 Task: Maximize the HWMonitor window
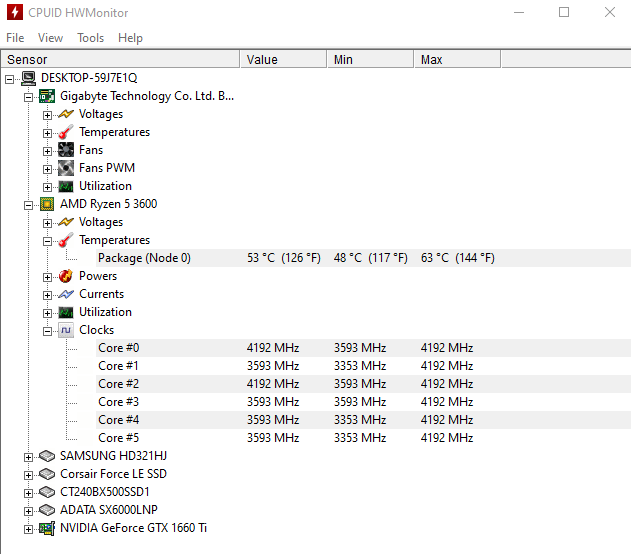564,12
